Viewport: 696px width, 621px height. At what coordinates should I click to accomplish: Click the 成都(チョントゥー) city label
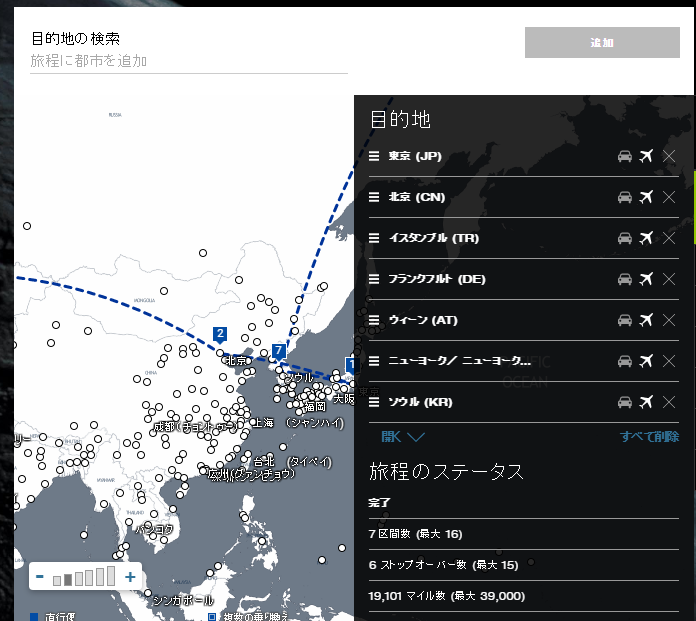point(195,427)
